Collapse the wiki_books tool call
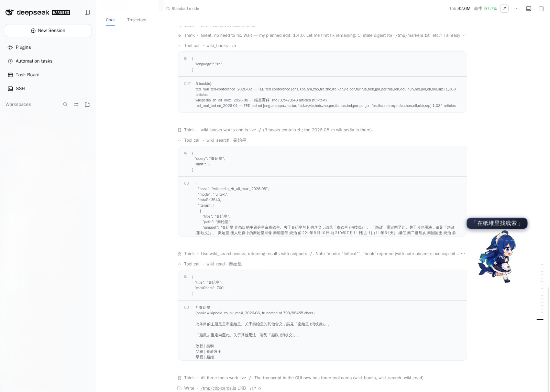Image resolution: width=550 pixels, height=392 pixels. [x=179, y=46]
